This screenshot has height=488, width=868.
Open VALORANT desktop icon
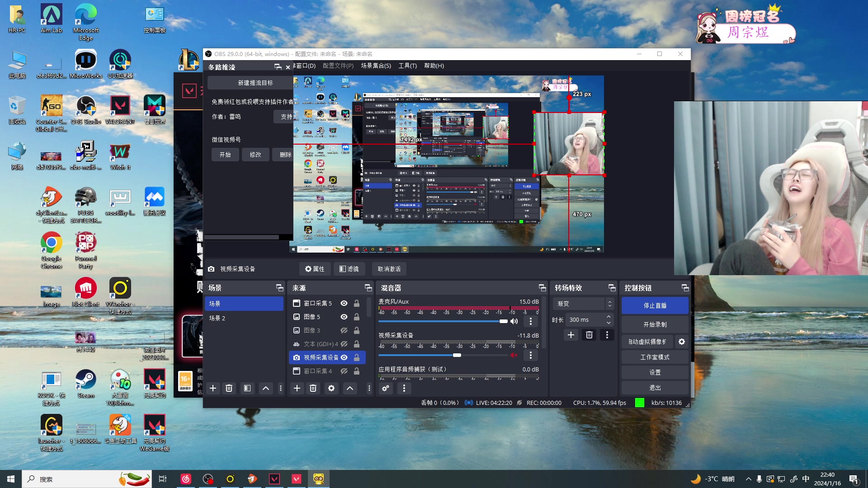click(x=120, y=110)
